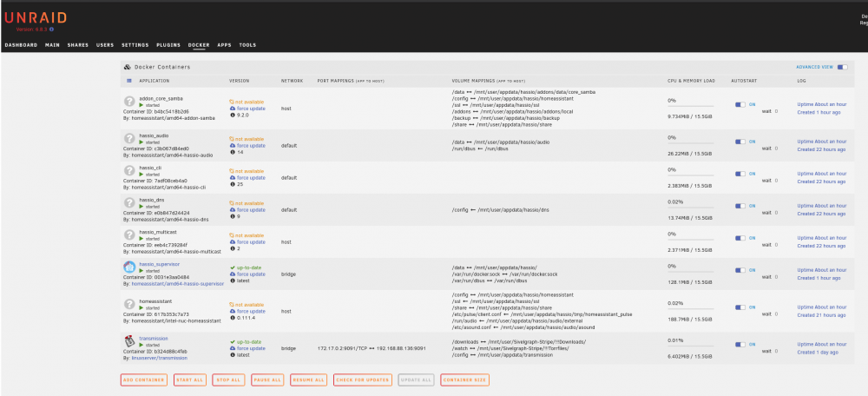Click the not available icon for homeassistant
The height and width of the screenshot is (396, 868).
232,305
